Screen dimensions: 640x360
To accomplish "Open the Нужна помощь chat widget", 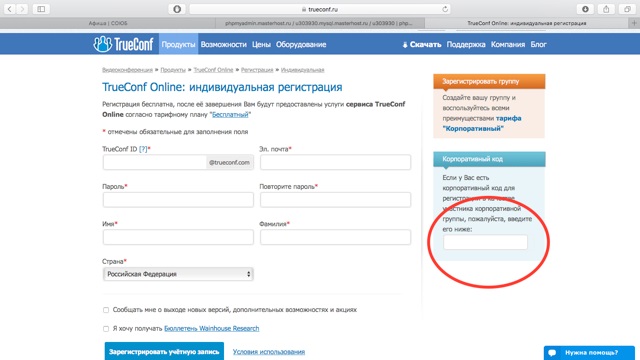I will (589, 353).
